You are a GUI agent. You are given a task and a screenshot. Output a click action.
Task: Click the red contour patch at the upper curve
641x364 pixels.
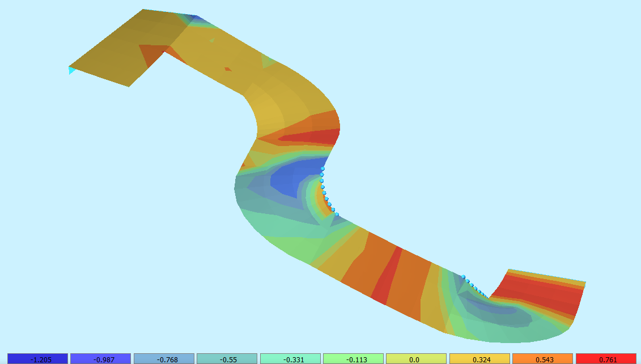pos(312,136)
